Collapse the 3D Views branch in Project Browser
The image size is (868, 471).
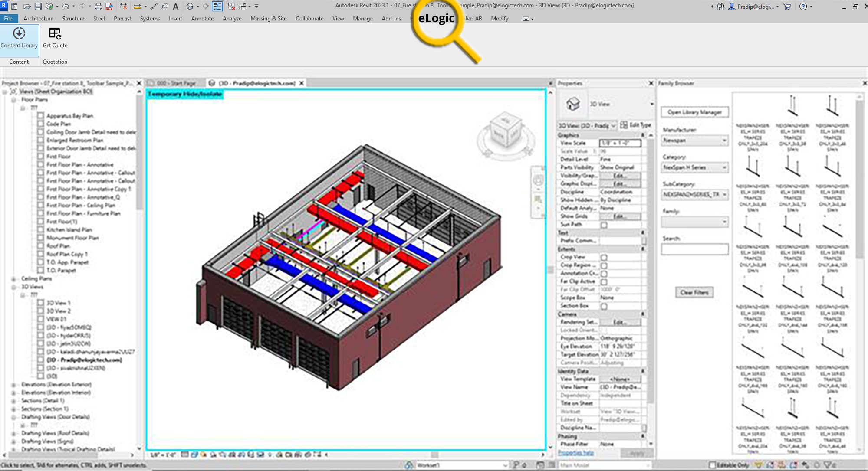(x=13, y=287)
